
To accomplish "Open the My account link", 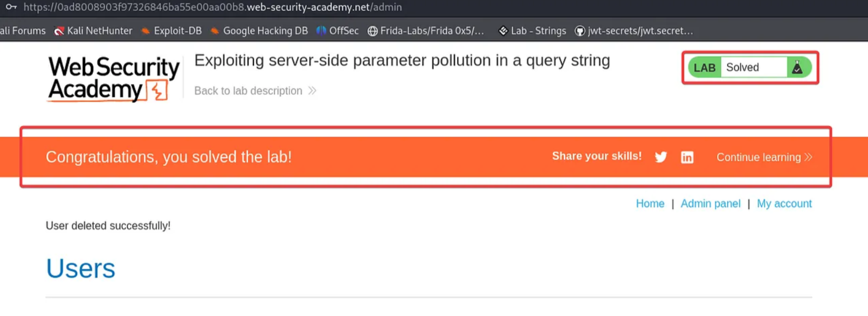I will [x=784, y=203].
